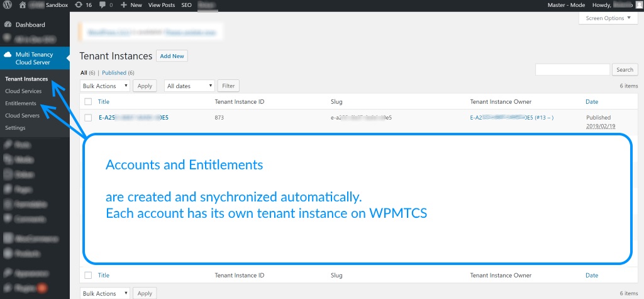Click View Posts in the admin bar
The image size is (644, 299).
coord(161,5)
